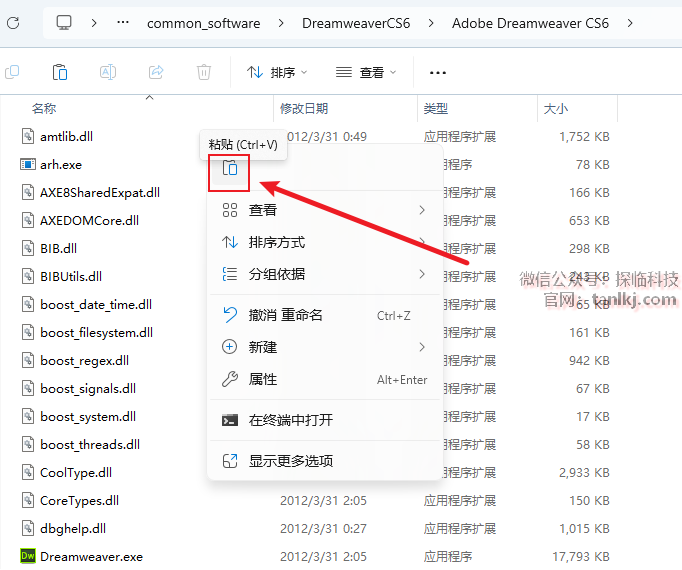
Task: Select AXEDOMCore.dll file
Action: pos(90,221)
